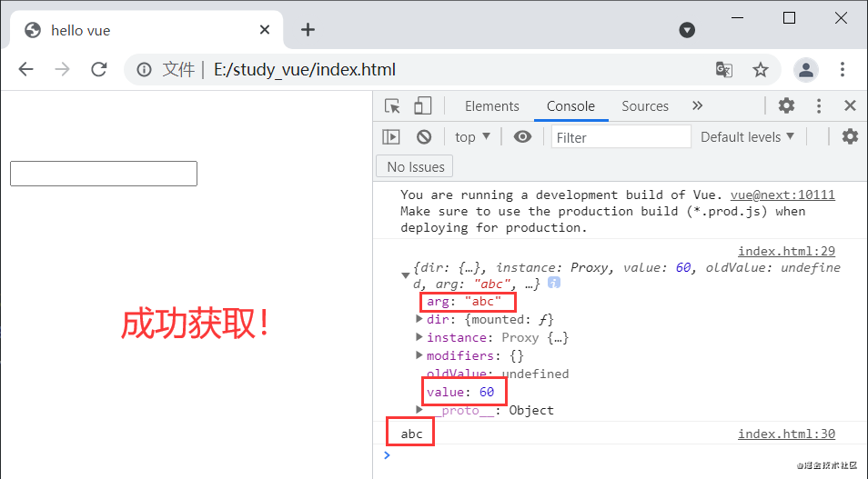This screenshot has height=479, width=868.
Task: Expand the modifiers: {} property
Action: point(419,355)
